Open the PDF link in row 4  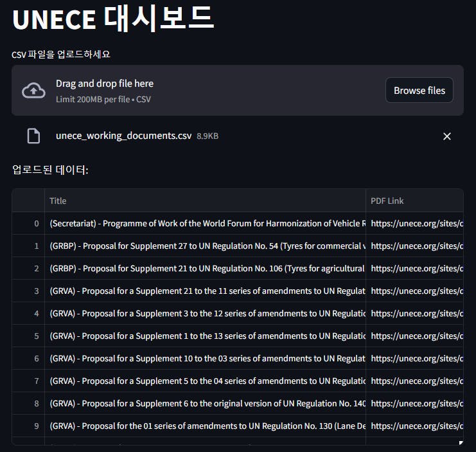415,313
